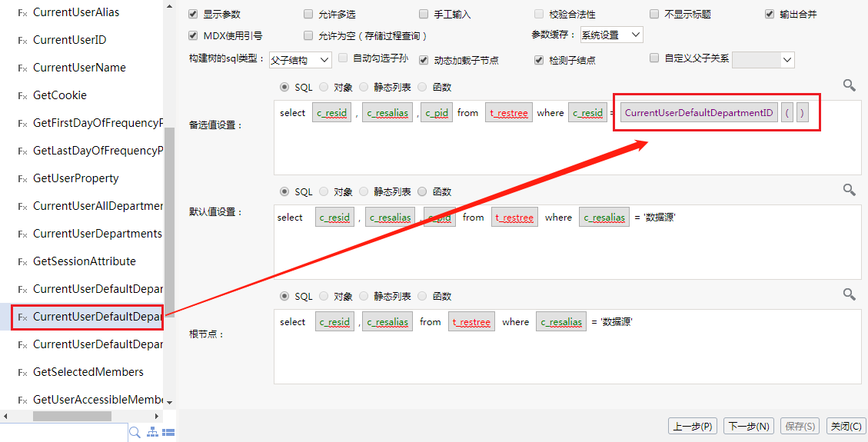The height and width of the screenshot is (442, 868).
Task: Click the function list search input field
Action: (x=64, y=433)
